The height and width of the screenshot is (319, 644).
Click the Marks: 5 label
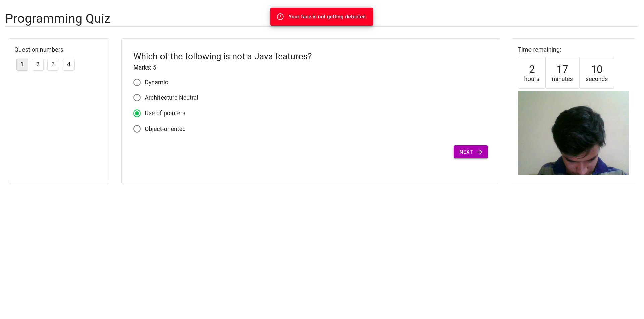point(145,67)
